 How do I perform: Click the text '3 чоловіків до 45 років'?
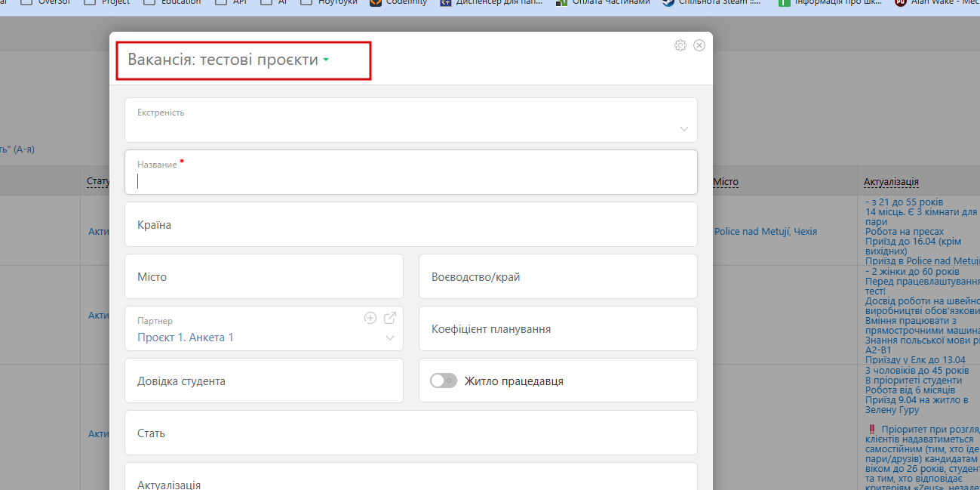(x=917, y=371)
